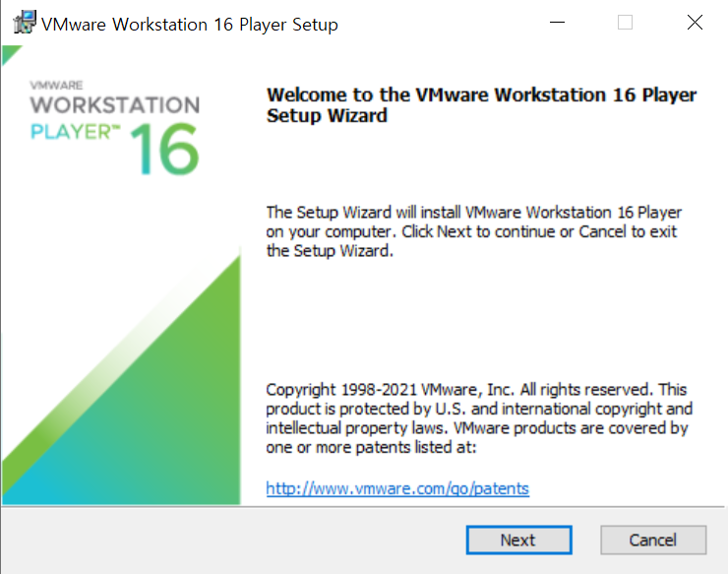
Task: Click the 'VMware Workstation 16 Player Setup' title text
Action: click(190, 25)
